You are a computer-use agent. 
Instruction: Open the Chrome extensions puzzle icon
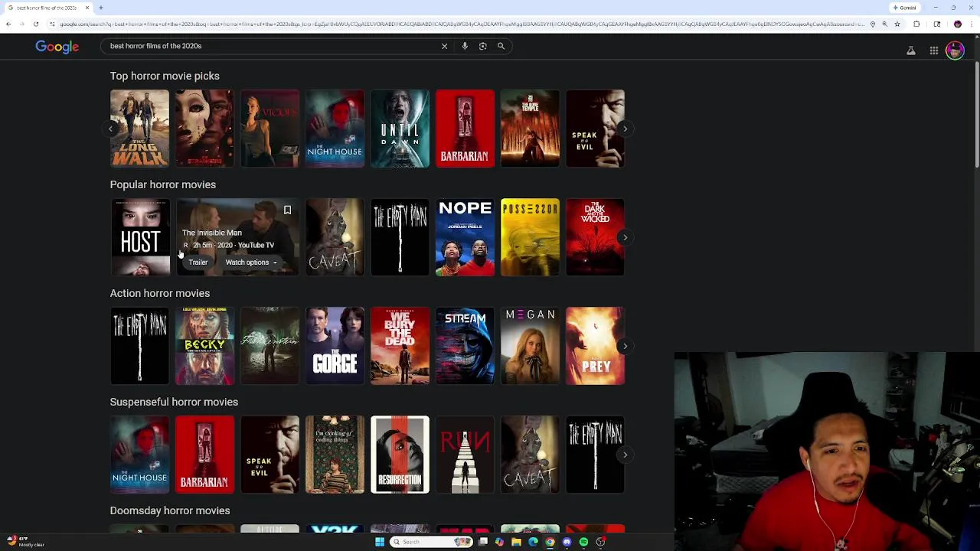tap(916, 24)
